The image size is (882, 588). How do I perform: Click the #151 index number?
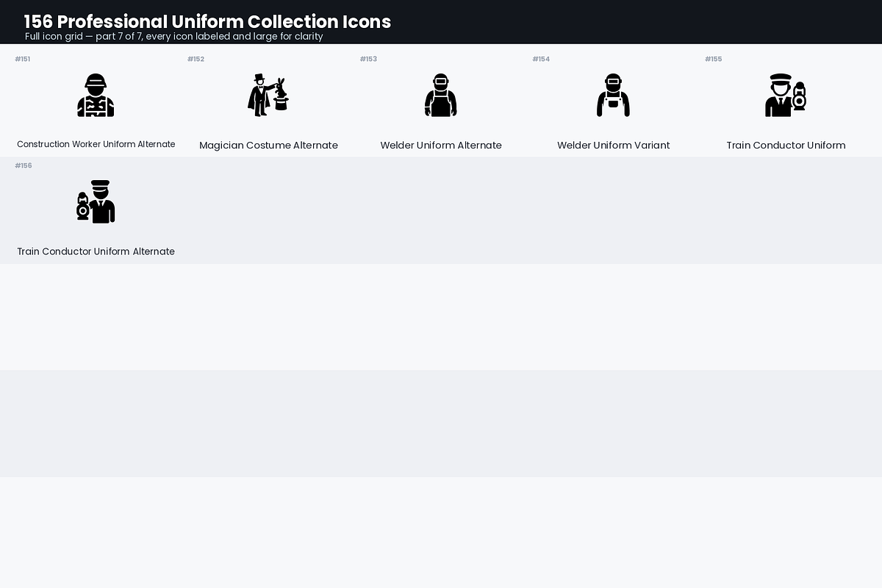point(23,59)
